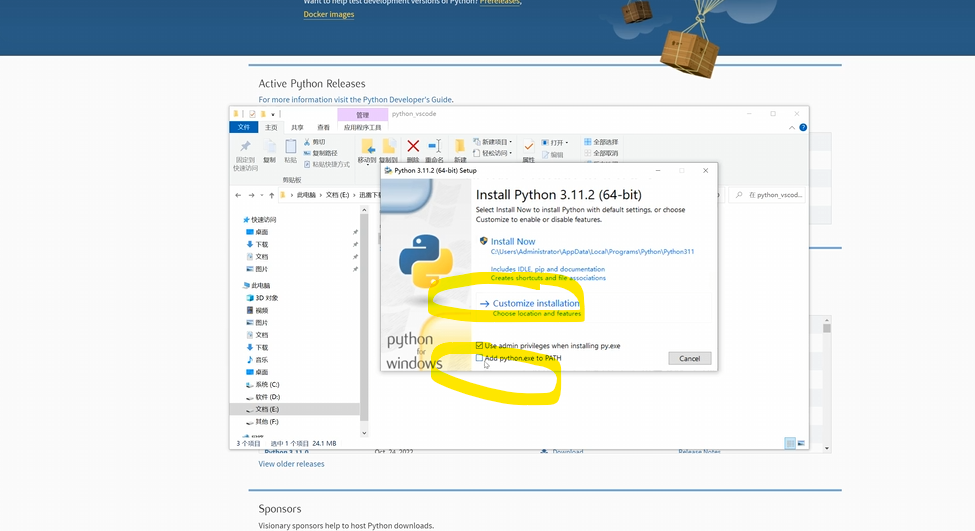Select pinned 桌面 under 快速访问
Viewport: 975px width, 531px height.
(x=261, y=232)
